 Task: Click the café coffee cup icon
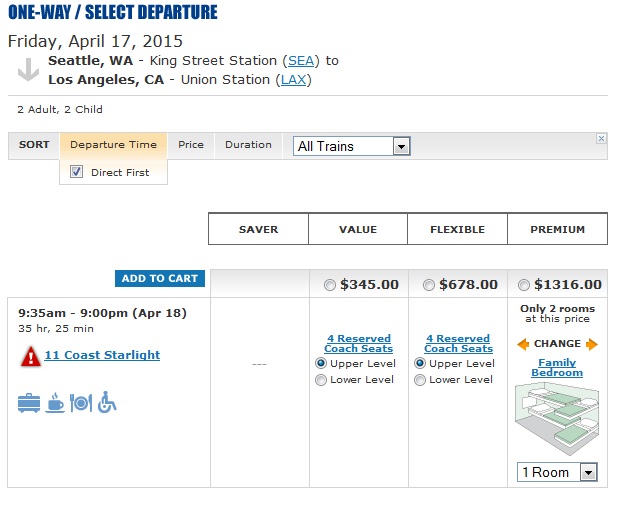pos(54,402)
